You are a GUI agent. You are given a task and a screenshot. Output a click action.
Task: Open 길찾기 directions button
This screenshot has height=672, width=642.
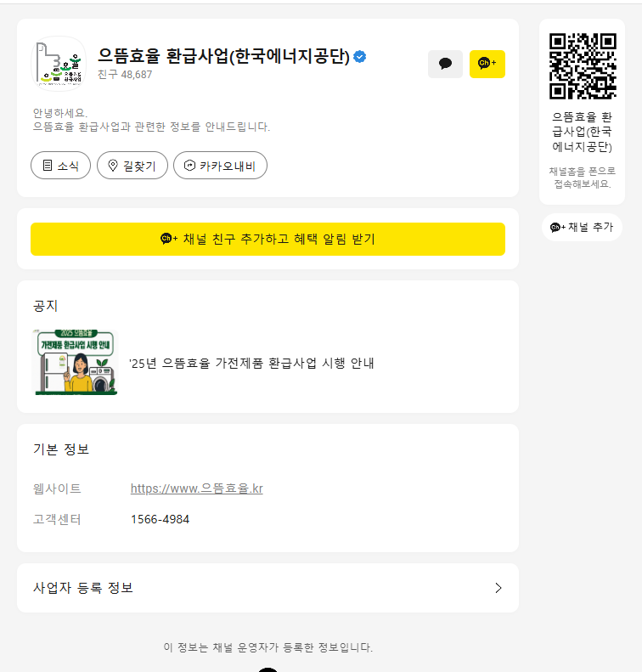point(132,165)
